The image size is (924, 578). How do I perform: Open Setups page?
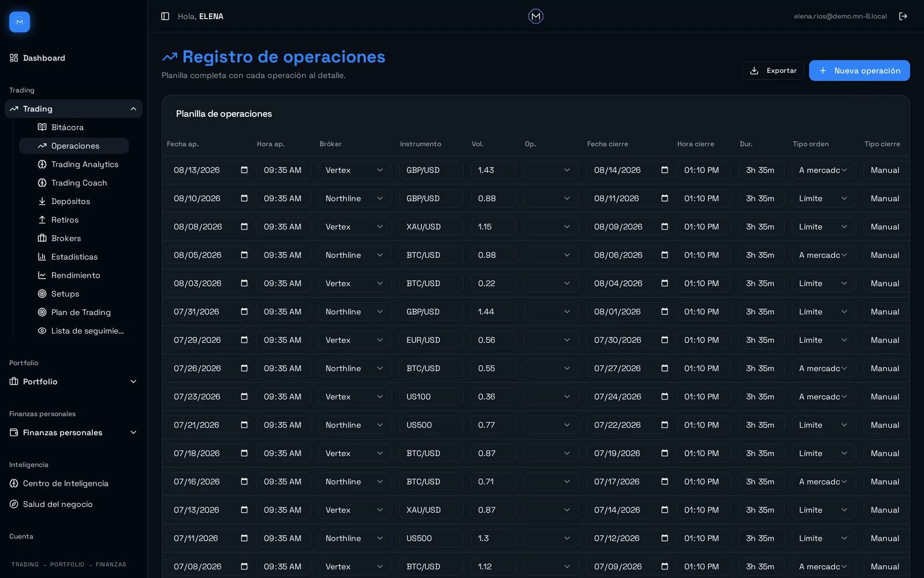click(x=74, y=294)
